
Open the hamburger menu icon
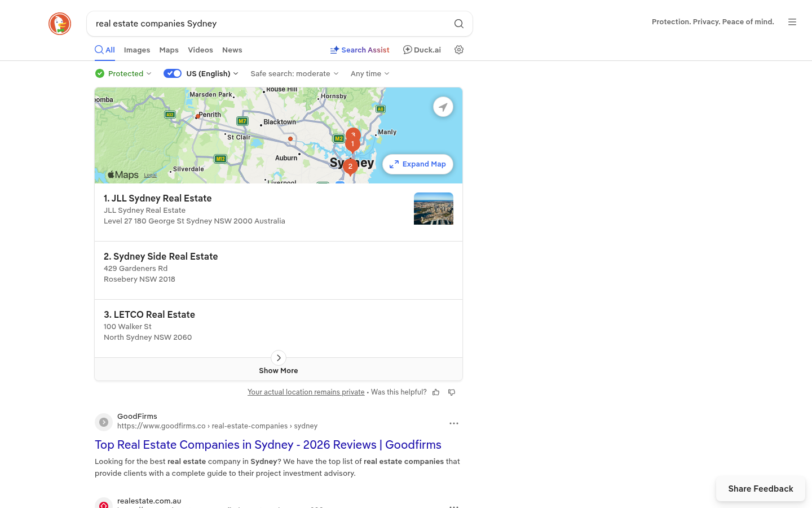(792, 22)
